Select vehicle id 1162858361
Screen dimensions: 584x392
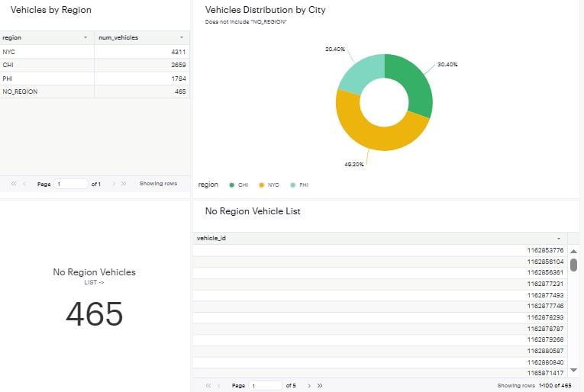[x=545, y=272]
